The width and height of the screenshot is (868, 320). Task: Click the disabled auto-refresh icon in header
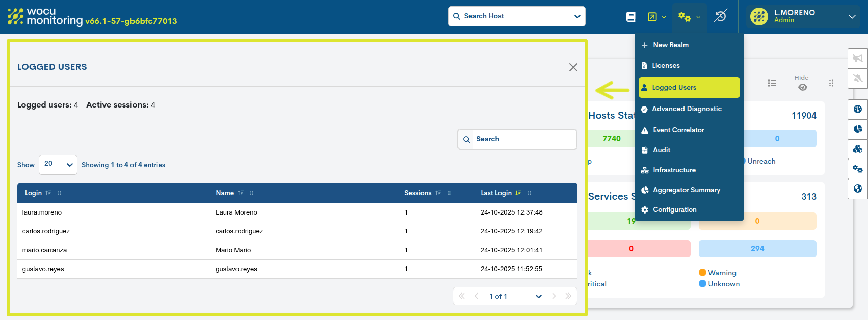click(720, 16)
